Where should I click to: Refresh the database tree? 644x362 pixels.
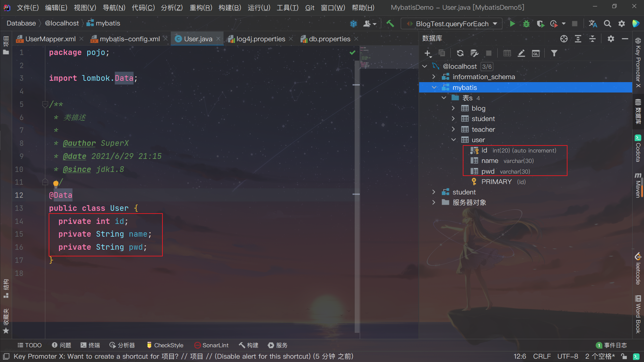460,53
